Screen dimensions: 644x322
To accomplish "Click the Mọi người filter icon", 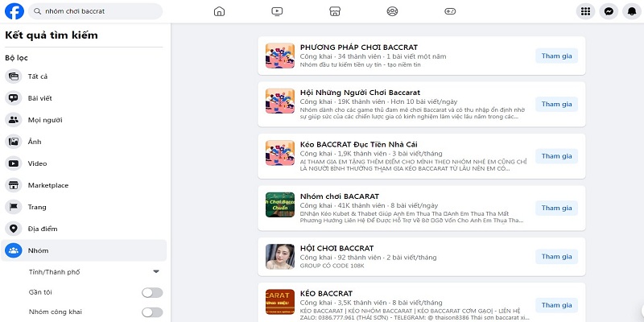I will (x=14, y=120).
